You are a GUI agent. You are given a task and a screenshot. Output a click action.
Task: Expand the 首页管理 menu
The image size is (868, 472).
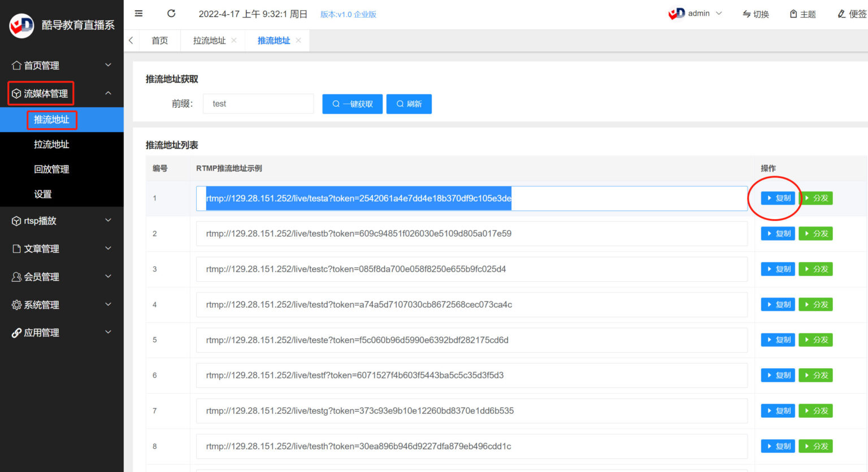coord(62,65)
